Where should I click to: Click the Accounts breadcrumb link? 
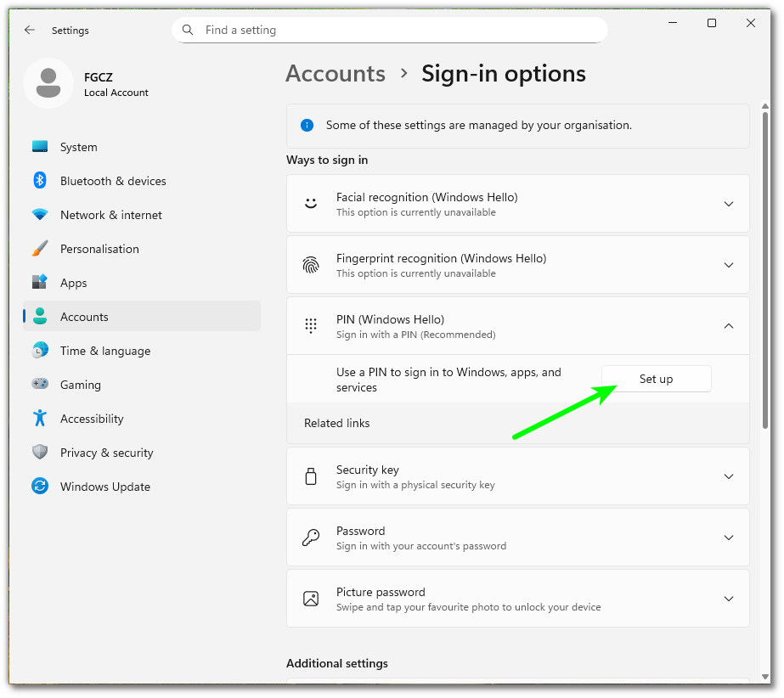(x=336, y=74)
